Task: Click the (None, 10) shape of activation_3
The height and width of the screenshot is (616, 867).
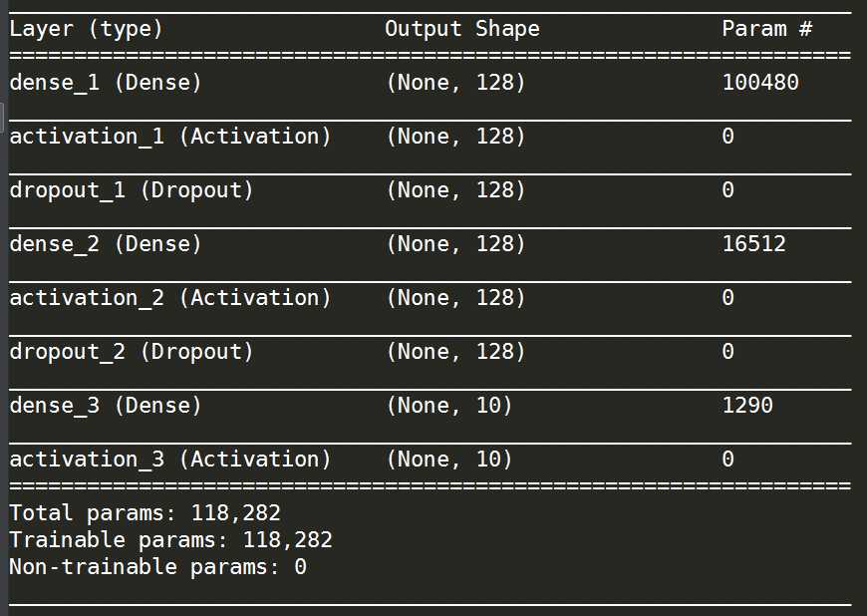Action: [x=449, y=460]
